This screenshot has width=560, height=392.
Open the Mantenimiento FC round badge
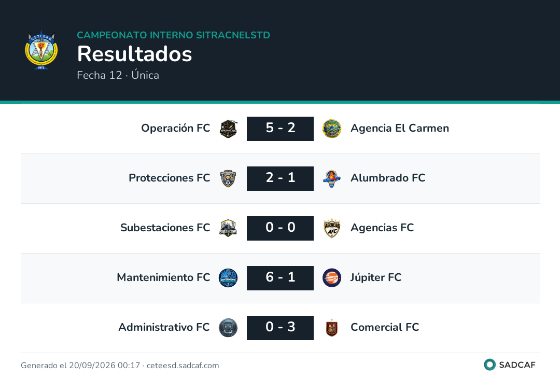tap(228, 278)
